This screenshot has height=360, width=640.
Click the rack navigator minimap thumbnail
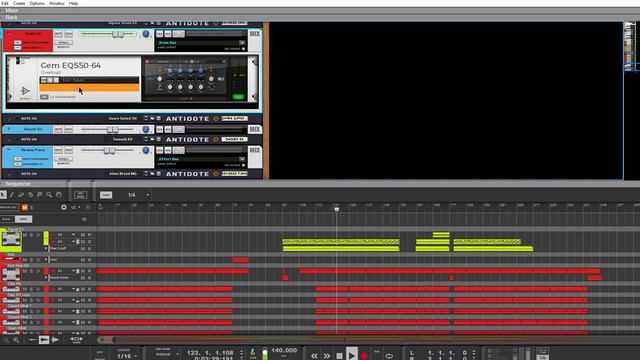click(631, 46)
